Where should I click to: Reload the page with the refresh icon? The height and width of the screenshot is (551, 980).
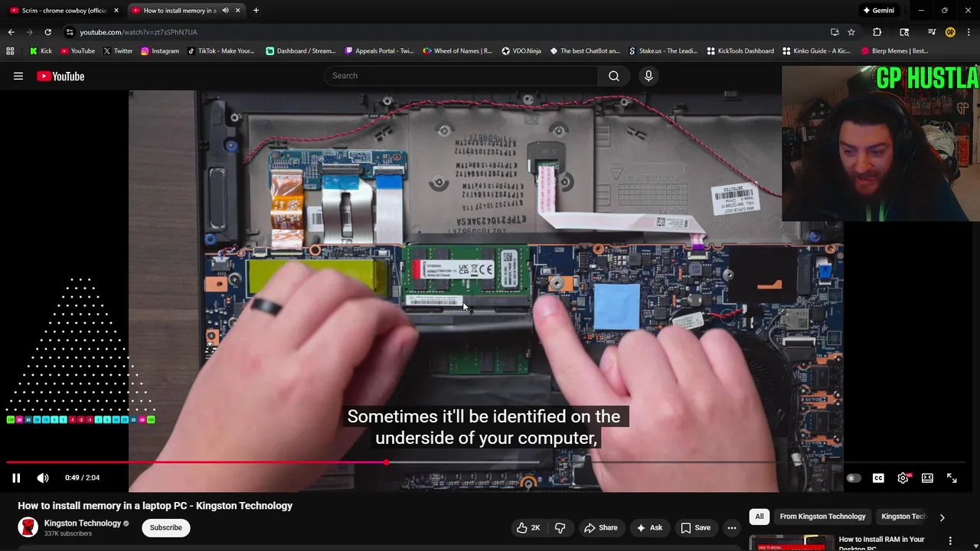click(x=47, y=32)
